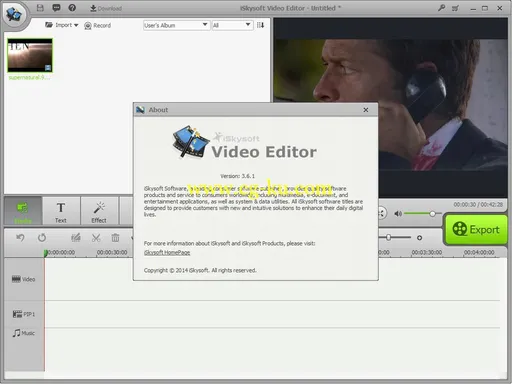Select the Video track label
Viewport: 512px width, 384px height.
click(x=23, y=279)
